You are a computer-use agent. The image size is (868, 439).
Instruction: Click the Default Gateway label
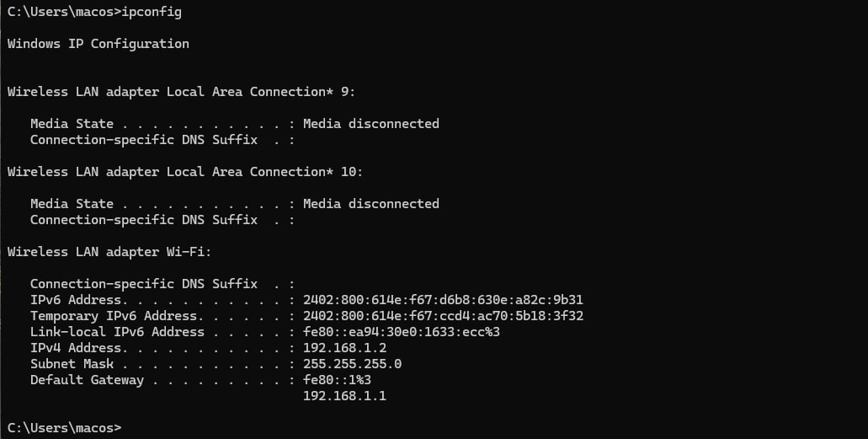pyautogui.click(x=87, y=380)
